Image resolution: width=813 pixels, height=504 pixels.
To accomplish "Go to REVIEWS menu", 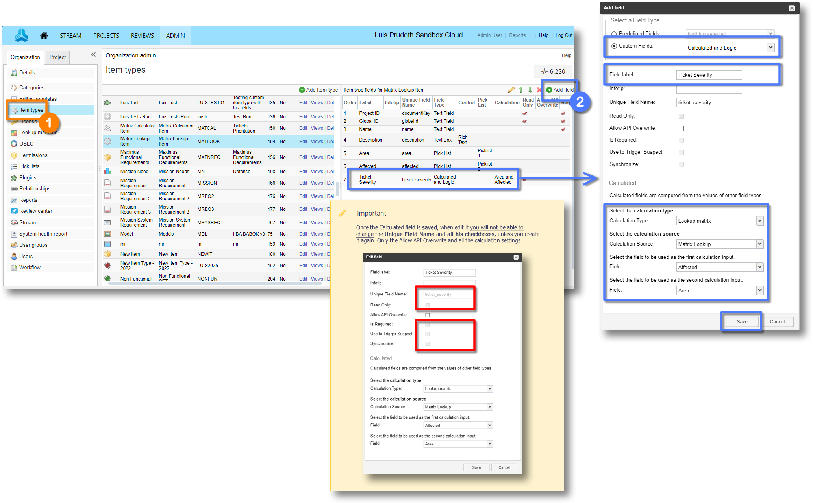I will [x=142, y=35].
